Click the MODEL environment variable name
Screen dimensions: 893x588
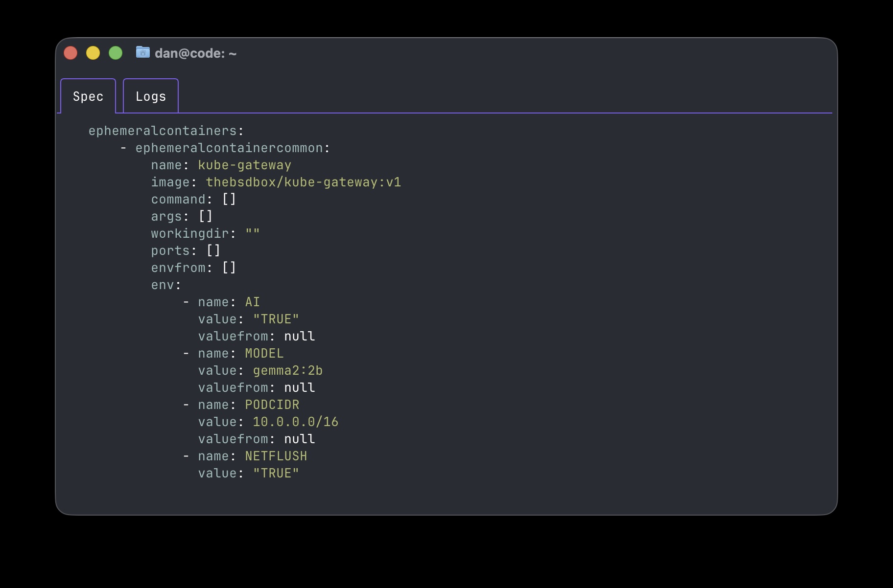[264, 354]
